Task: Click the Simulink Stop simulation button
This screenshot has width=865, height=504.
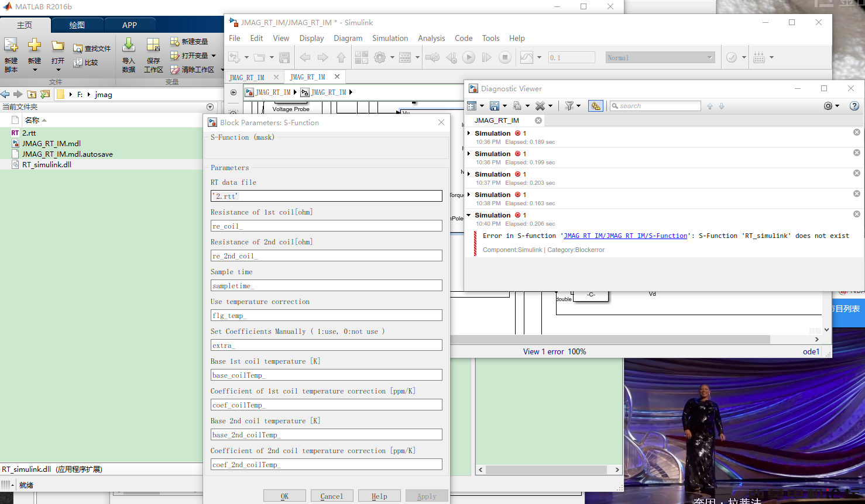Action: coord(505,57)
